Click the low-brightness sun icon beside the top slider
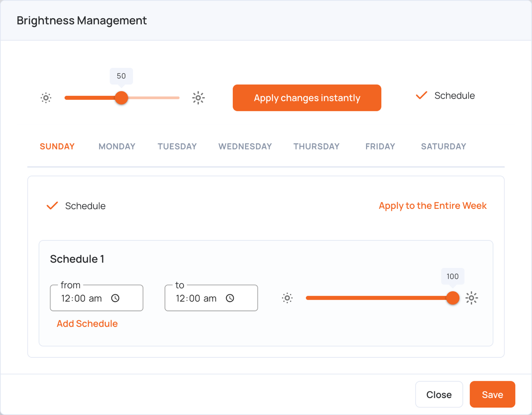 (46, 98)
